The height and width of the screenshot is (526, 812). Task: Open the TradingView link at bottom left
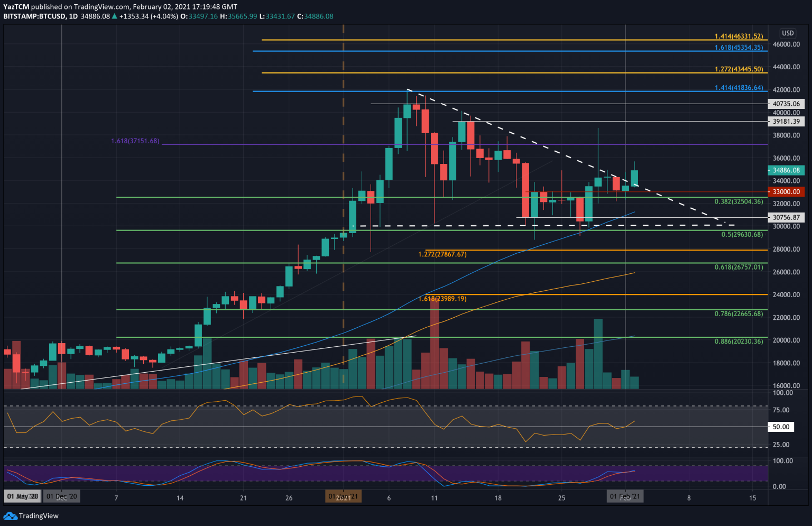39,515
